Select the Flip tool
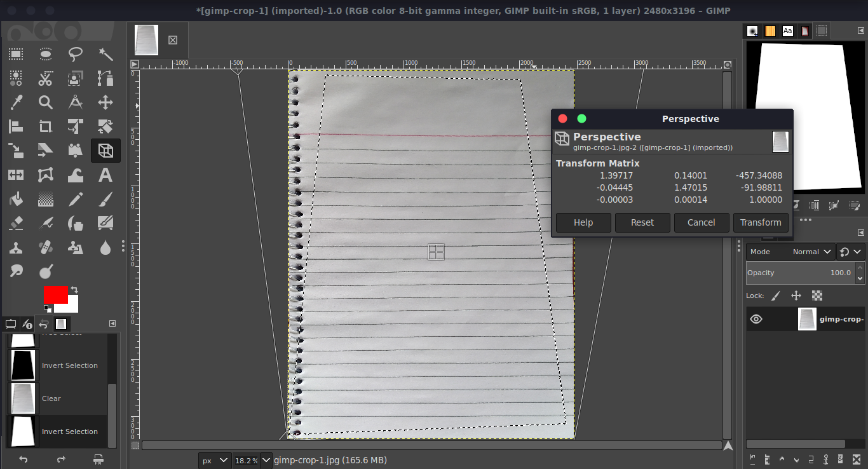This screenshot has width=868, height=469. pyautogui.click(x=16, y=175)
